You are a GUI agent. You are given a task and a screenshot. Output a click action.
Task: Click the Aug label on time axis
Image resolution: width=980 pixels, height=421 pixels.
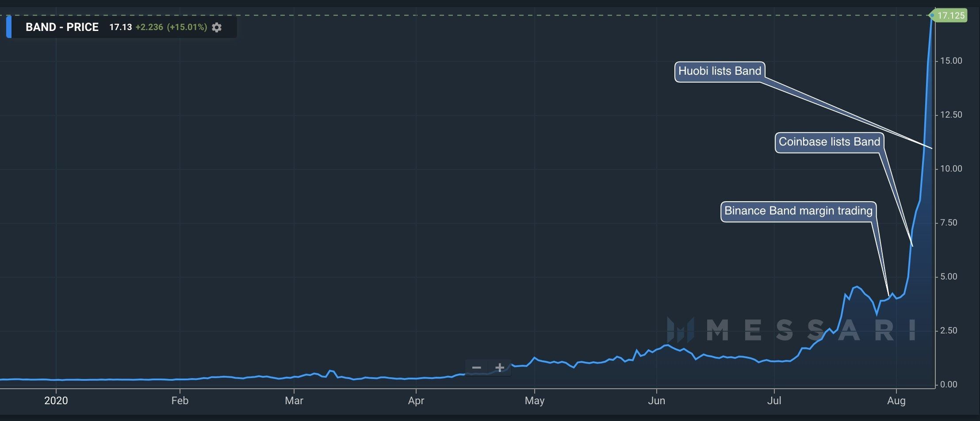[896, 401]
